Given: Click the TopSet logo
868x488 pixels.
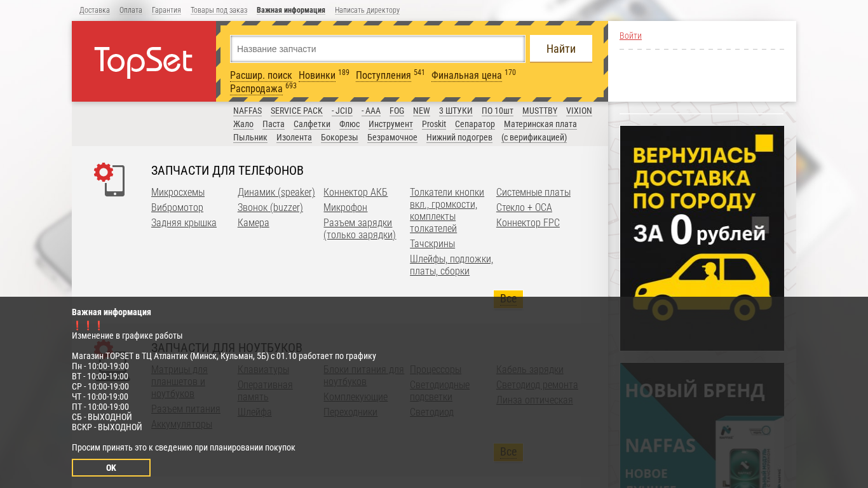Looking at the screenshot, I should 144,62.
